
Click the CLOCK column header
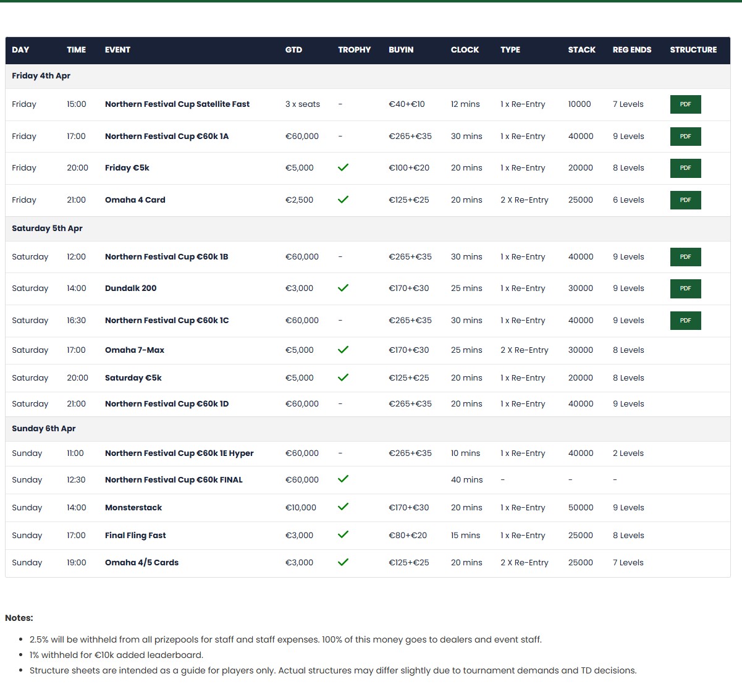coord(465,50)
